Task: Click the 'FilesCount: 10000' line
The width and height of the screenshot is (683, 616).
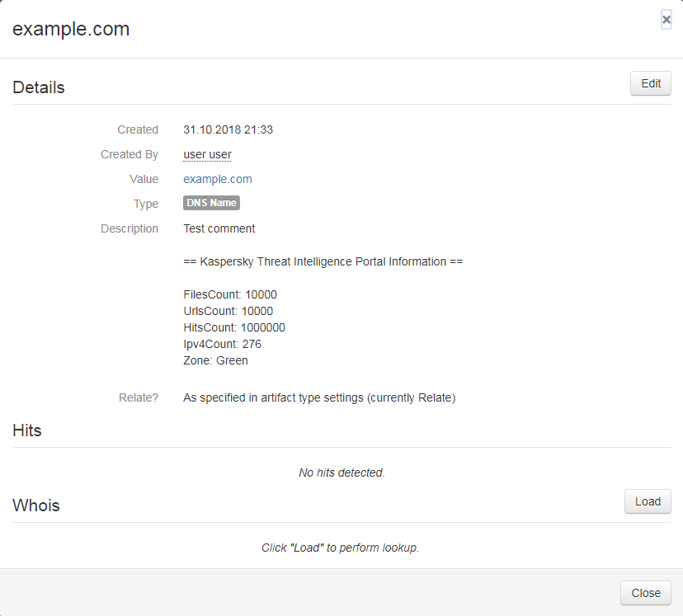Action: point(230,294)
